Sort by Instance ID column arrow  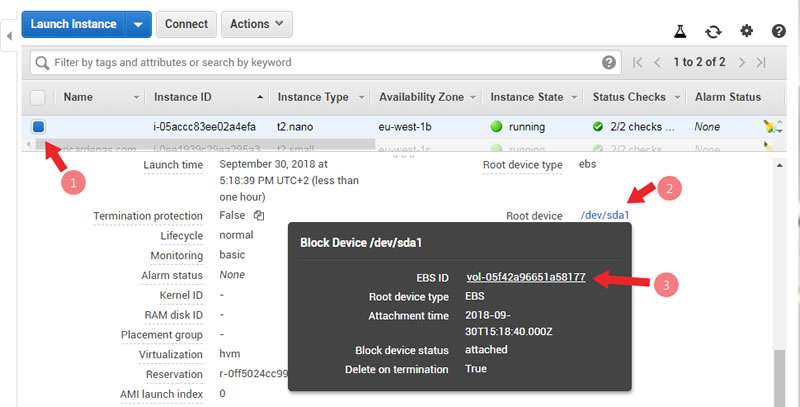[x=260, y=97]
